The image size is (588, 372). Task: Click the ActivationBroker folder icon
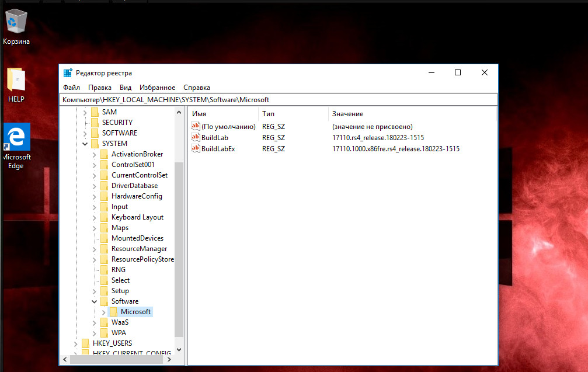[105, 154]
